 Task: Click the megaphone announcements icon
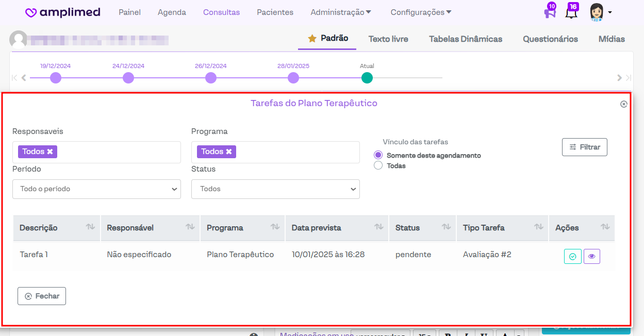pyautogui.click(x=550, y=12)
